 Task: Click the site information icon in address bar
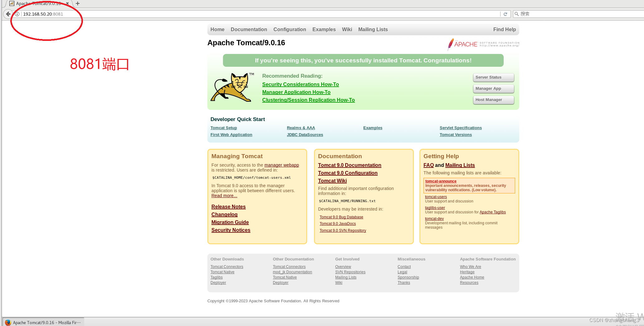tap(17, 14)
